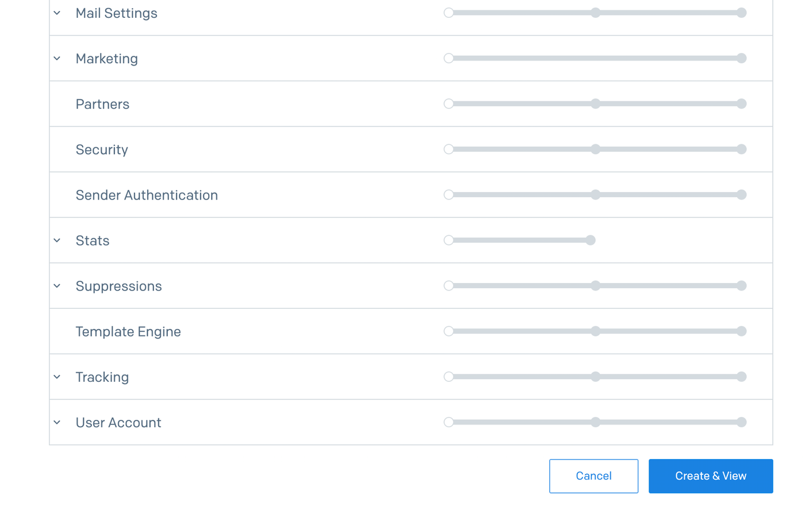This screenshot has width=805, height=532.
Task: Set Sender Authentication slider to No Access
Action: pos(448,194)
